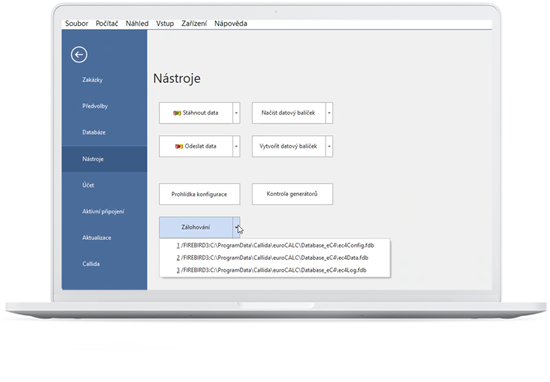
Task: Click the back arrow circle icon
Action: pos(79,55)
